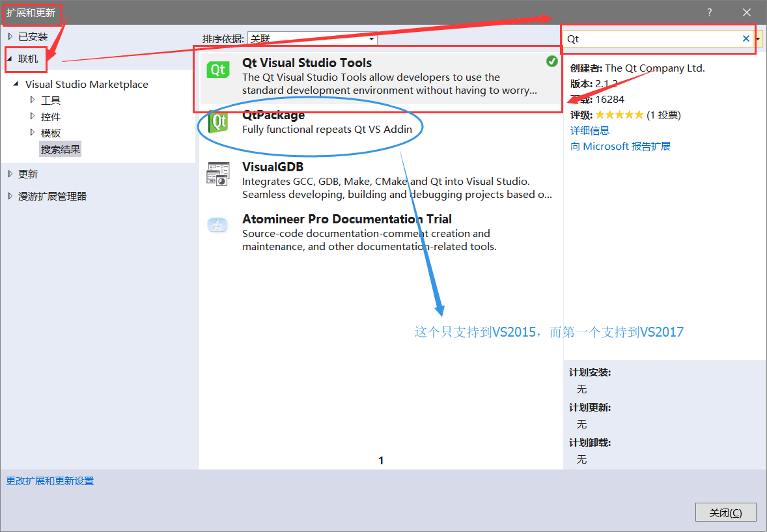The width and height of the screenshot is (767, 532).
Task: Select the 漫游扩展管理器 category label
Action: click(52, 196)
